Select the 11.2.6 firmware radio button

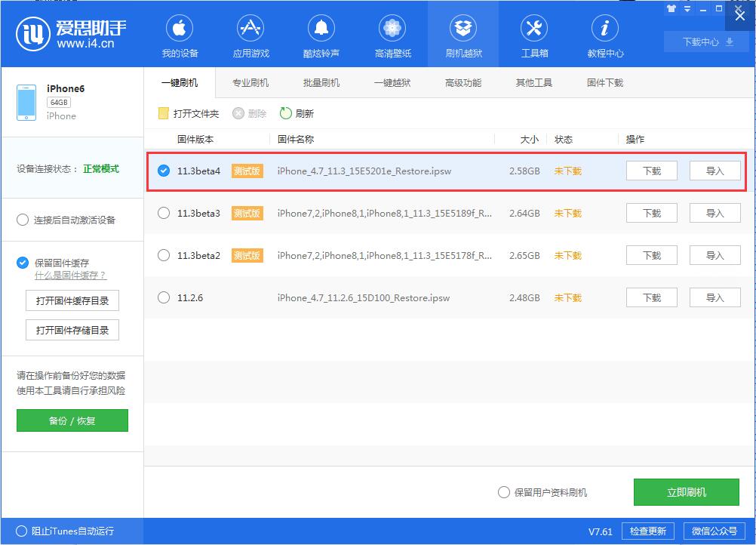click(163, 297)
